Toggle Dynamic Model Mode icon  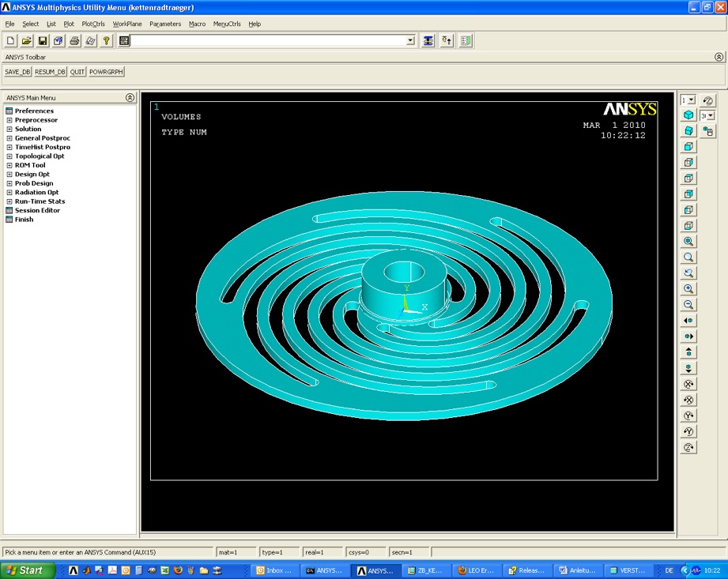click(707, 131)
